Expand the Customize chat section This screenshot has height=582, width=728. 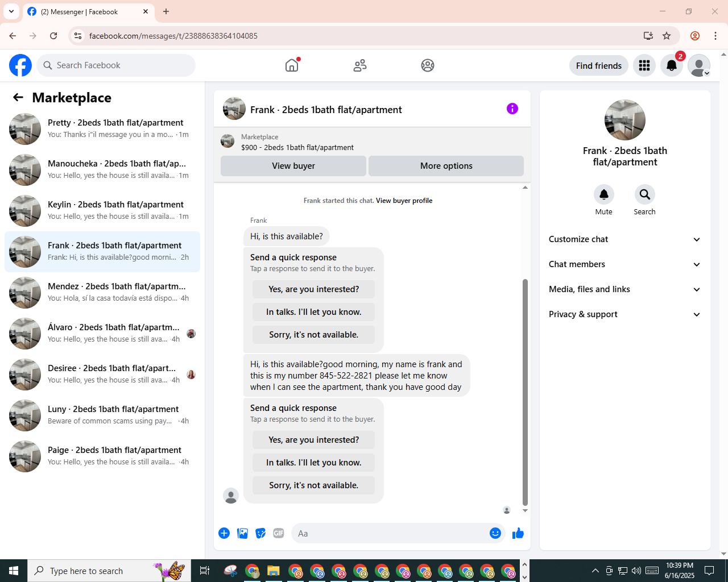click(625, 239)
